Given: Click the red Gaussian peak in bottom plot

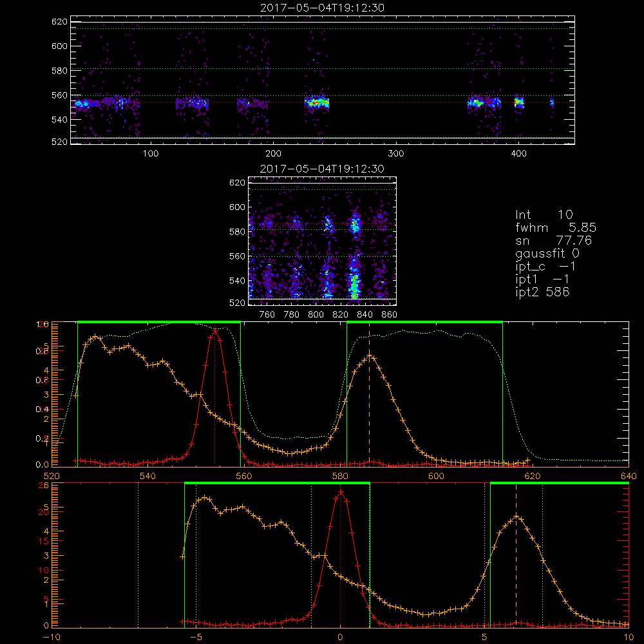Looking at the screenshot, I should (341, 491).
